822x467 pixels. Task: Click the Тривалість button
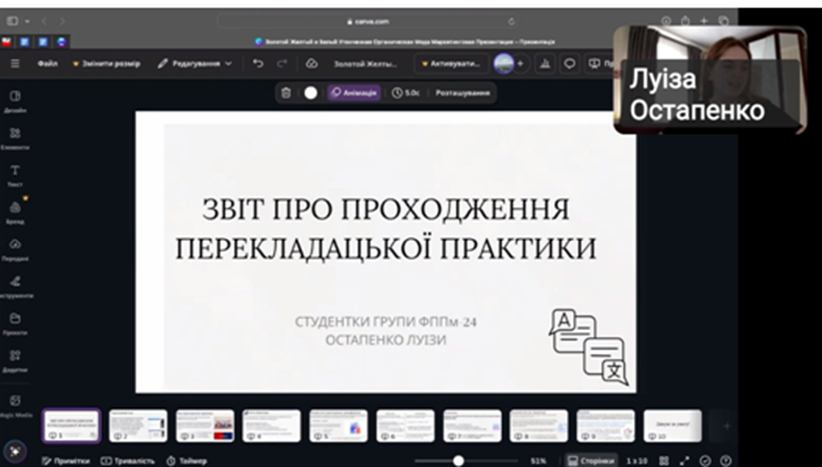click(x=128, y=460)
